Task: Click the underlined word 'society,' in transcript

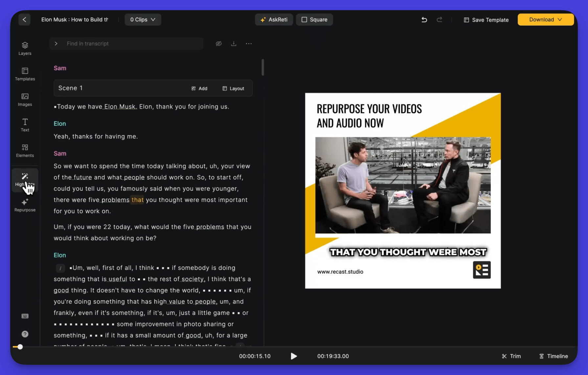Action: tap(193, 279)
